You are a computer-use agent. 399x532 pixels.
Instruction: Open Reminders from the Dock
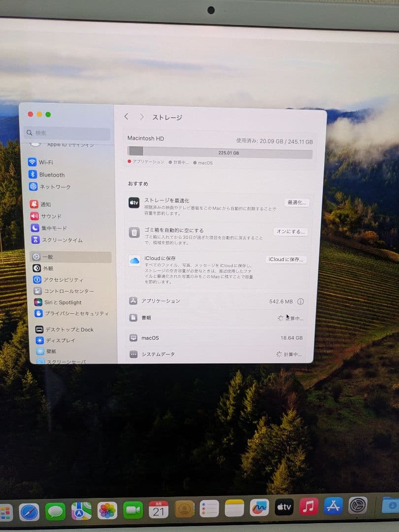coord(209,508)
